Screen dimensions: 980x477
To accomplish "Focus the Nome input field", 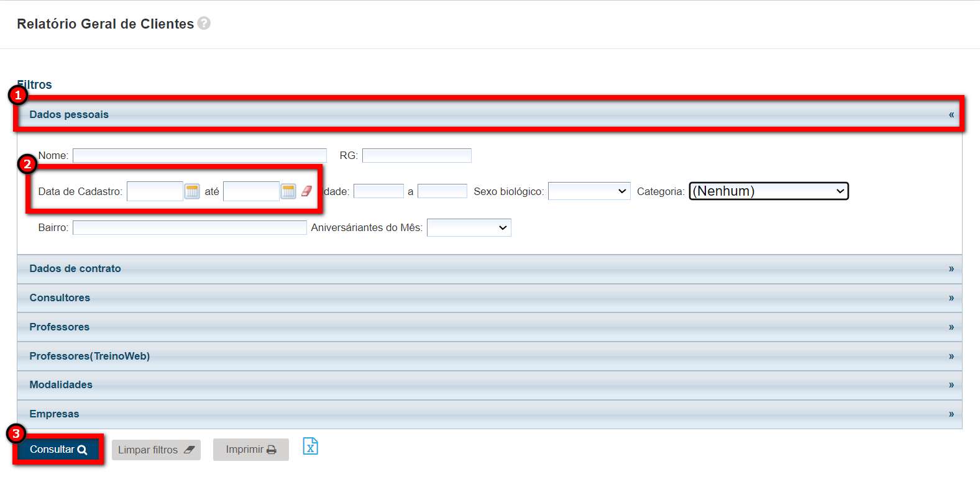I will click(x=199, y=155).
